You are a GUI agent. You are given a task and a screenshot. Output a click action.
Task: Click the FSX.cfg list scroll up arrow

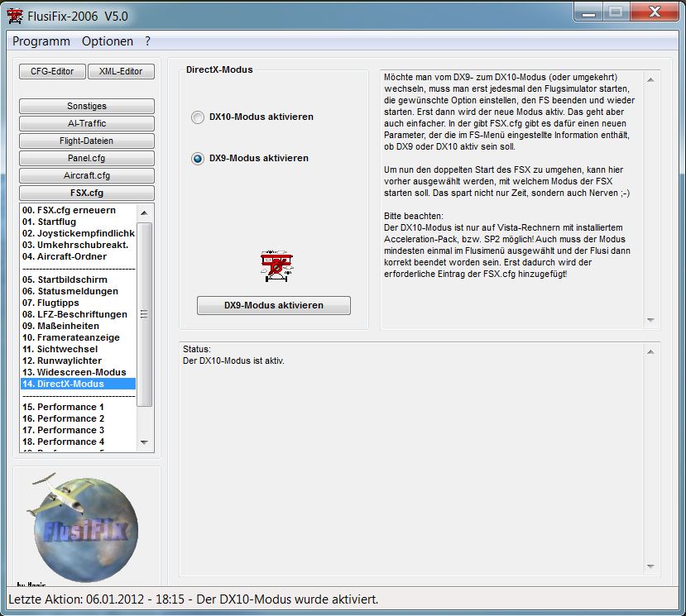(x=144, y=212)
